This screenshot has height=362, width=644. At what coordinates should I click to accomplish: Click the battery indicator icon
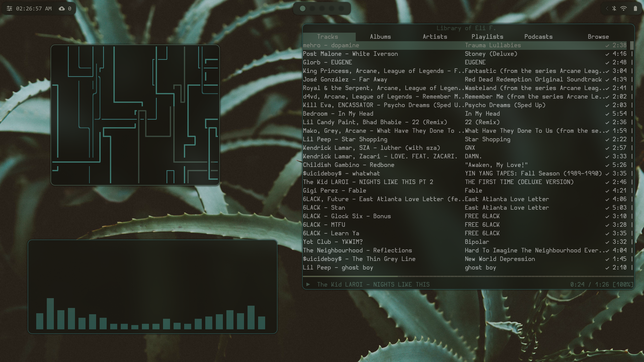(x=635, y=9)
